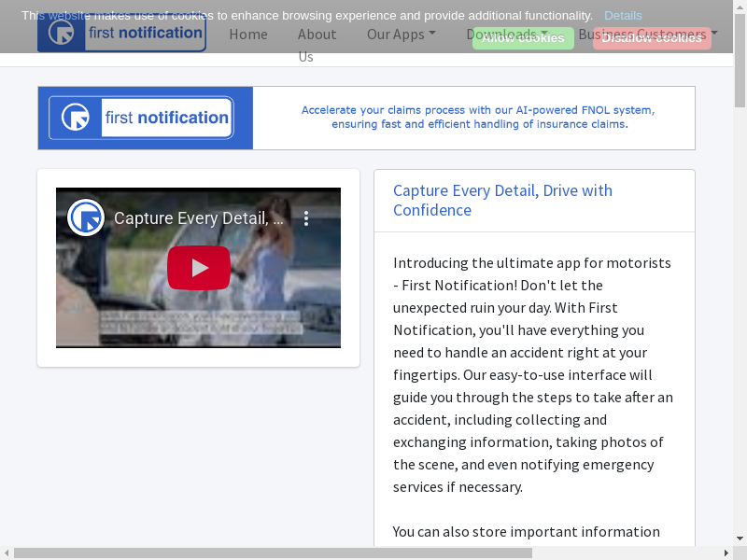Click the channel avatar on the video
Image resolution: width=747 pixels, height=560 pixels.
tap(86, 218)
